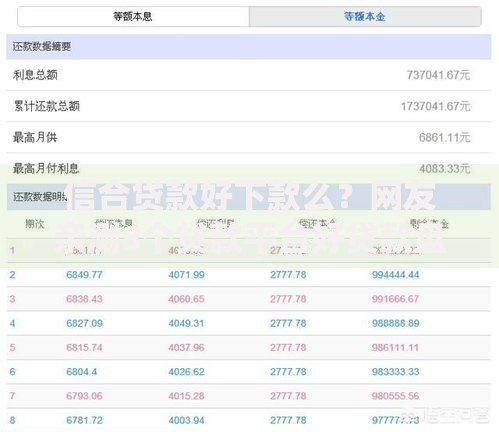Select payment value 6827.09
This screenshot has height=432, width=499.
coord(84,323)
